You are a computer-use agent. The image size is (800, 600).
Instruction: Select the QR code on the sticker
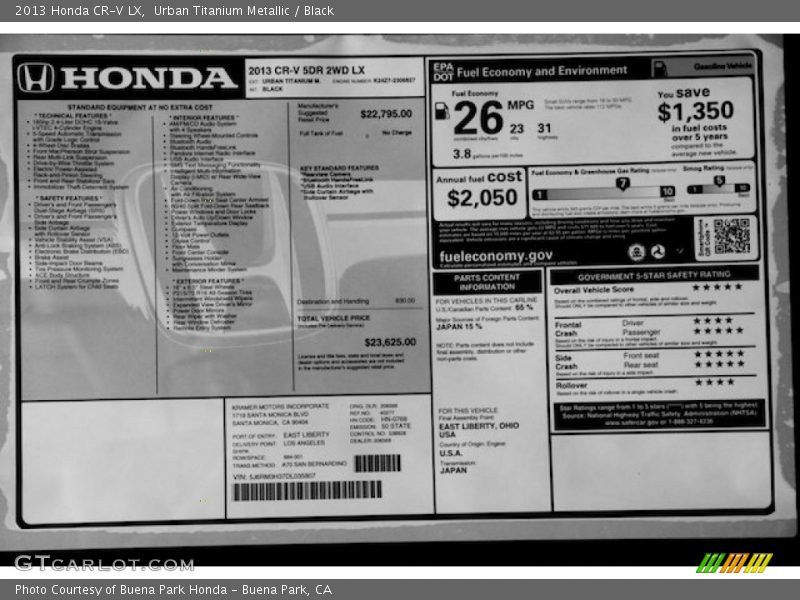tap(732, 236)
